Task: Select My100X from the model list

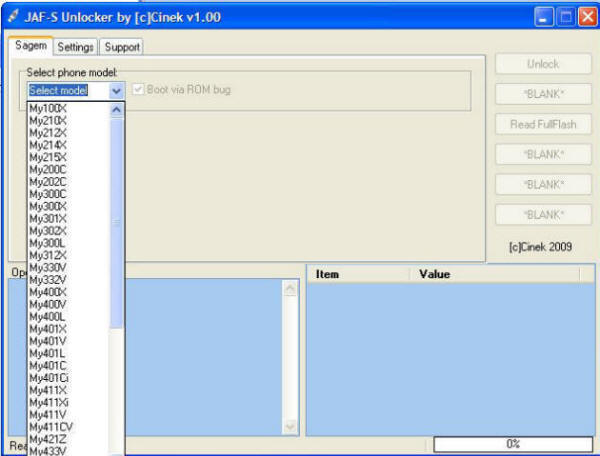Action: pyautogui.click(x=69, y=109)
